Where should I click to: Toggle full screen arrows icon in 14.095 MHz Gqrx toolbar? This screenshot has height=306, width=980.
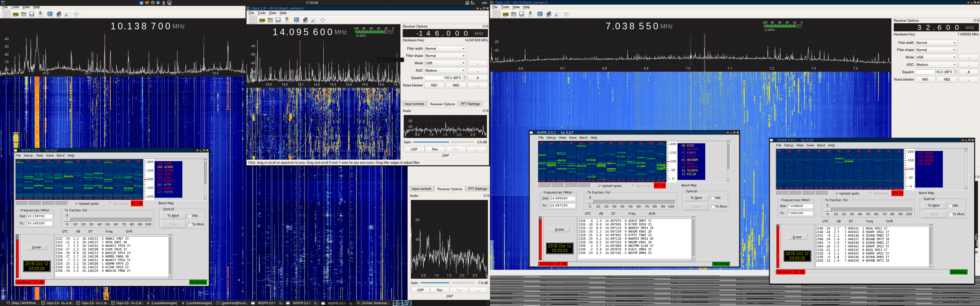323,20
